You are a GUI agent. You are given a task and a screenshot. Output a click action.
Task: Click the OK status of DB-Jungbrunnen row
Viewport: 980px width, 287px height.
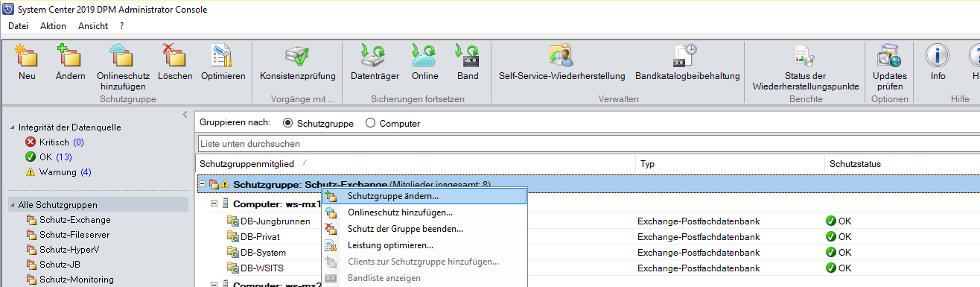pos(838,221)
